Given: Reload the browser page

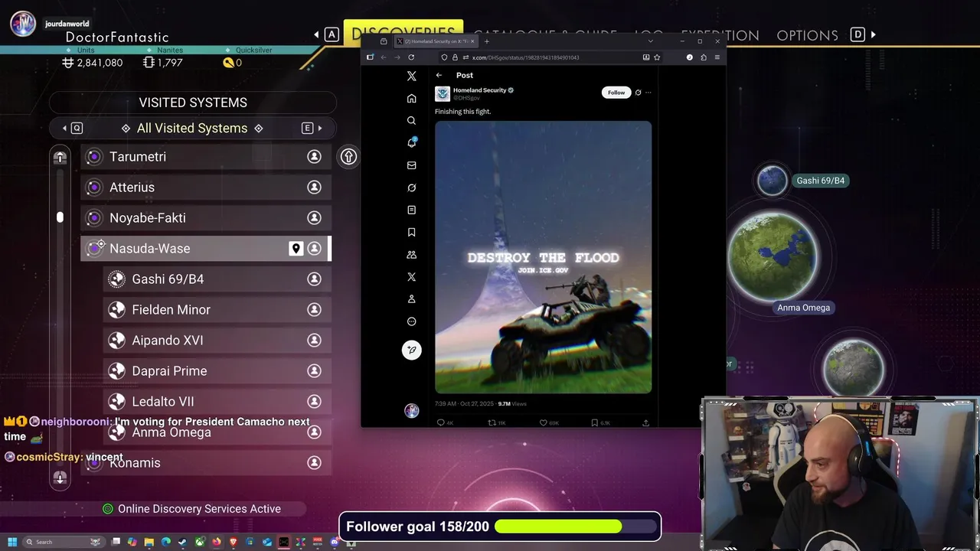Looking at the screenshot, I should [x=411, y=57].
